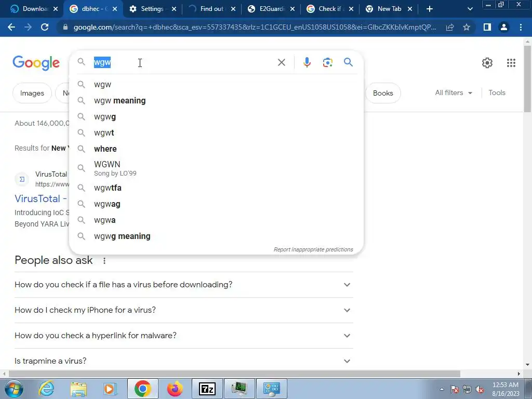Image resolution: width=532 pixels, height=399 pixels.
Task: Select suggestion 'wgwag'
Action: click(x=216, y=204)
